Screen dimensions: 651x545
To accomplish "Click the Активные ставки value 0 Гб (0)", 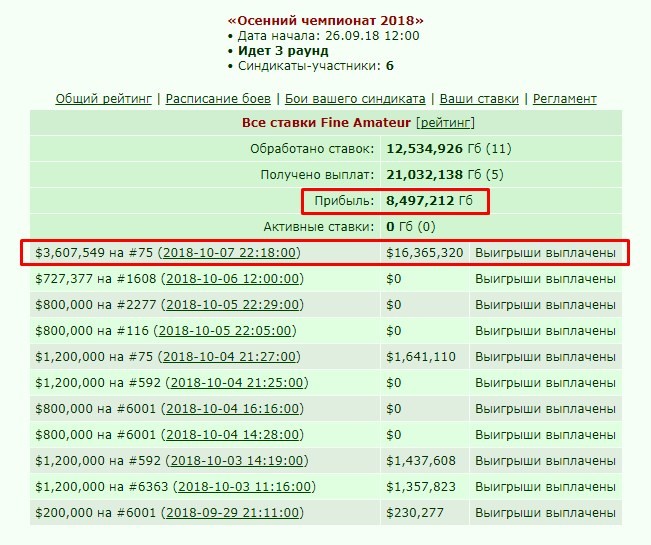I will point(411,227).
